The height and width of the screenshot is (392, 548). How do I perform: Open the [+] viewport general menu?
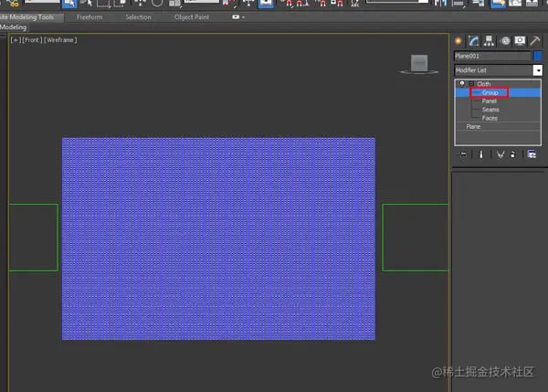point(16,40)
